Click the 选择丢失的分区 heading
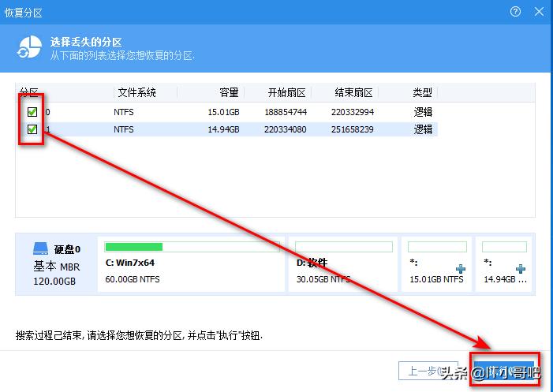The image size is (553, 392). [86, 43]
